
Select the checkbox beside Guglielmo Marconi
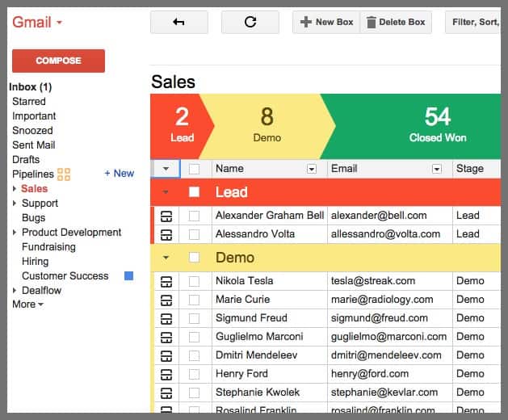coord(194,337)
